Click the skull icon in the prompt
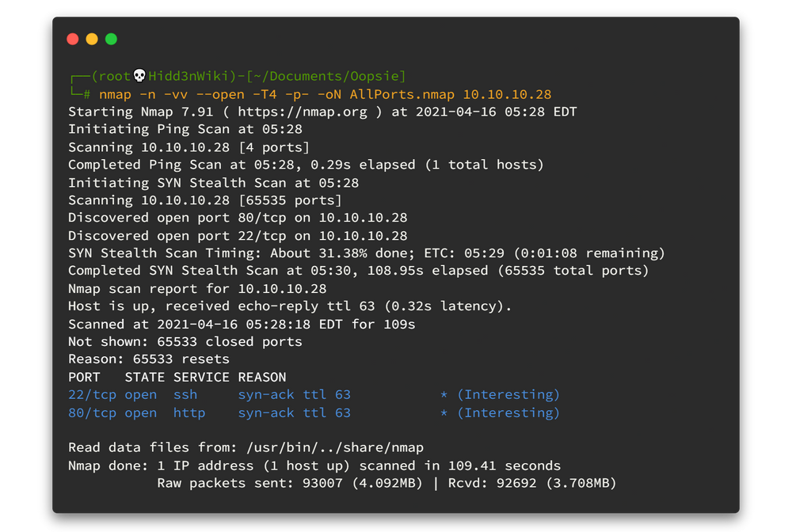 [x=139, y=76]
